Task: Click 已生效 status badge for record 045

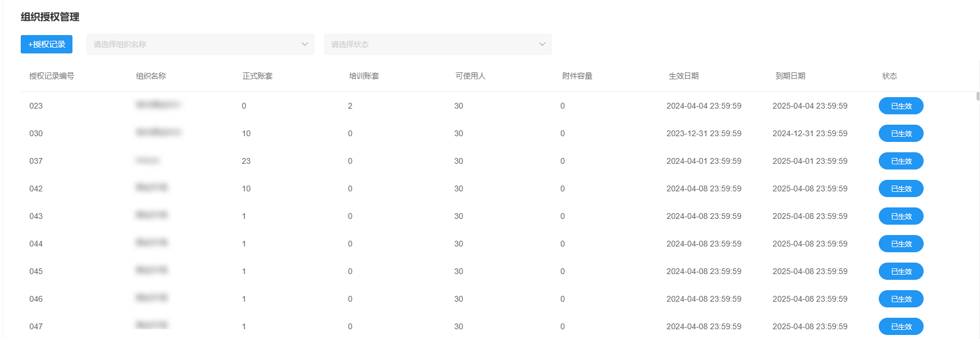Action: tap(901, 271)
